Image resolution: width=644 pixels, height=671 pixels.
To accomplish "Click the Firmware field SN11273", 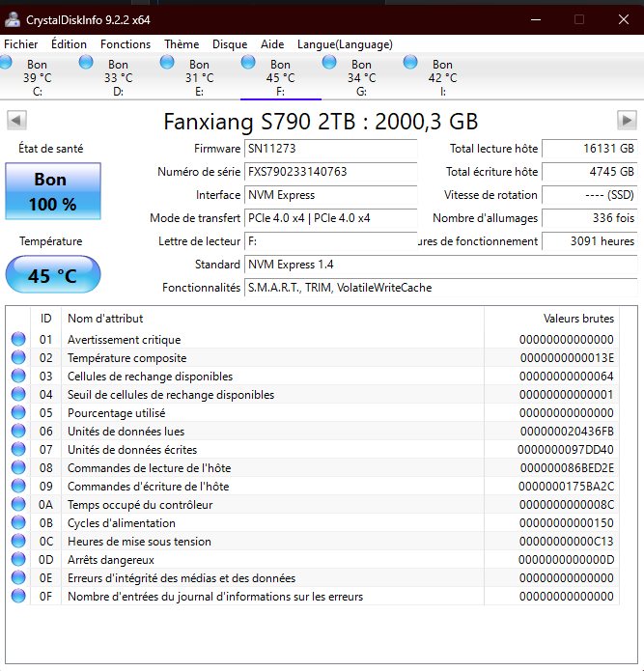I will click(x=331, y=149).
